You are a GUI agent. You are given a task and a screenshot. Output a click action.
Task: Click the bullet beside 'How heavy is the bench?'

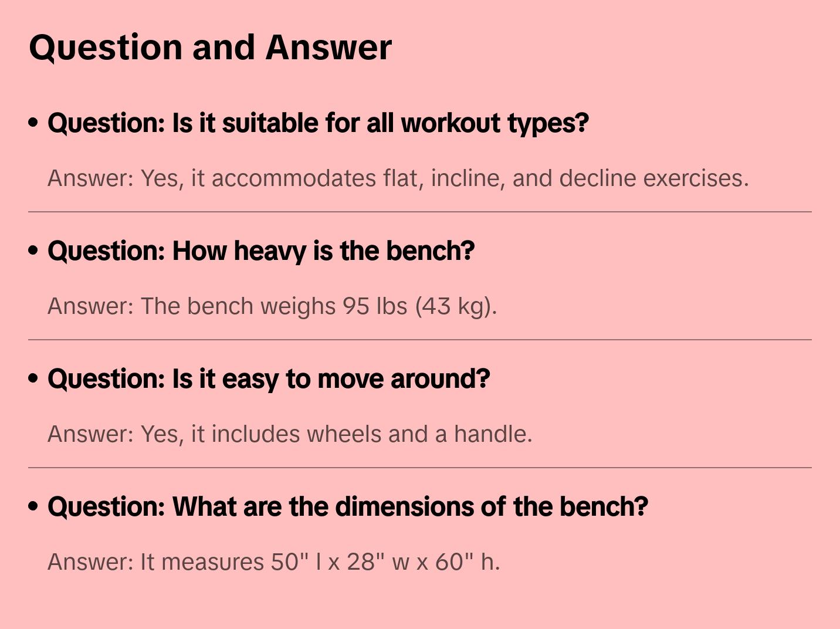tap(33, 251)
